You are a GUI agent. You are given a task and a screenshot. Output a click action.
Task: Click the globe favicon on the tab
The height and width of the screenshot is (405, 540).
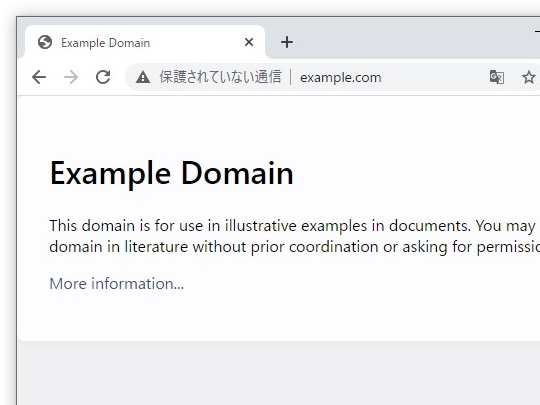click(x=45, y=42)
